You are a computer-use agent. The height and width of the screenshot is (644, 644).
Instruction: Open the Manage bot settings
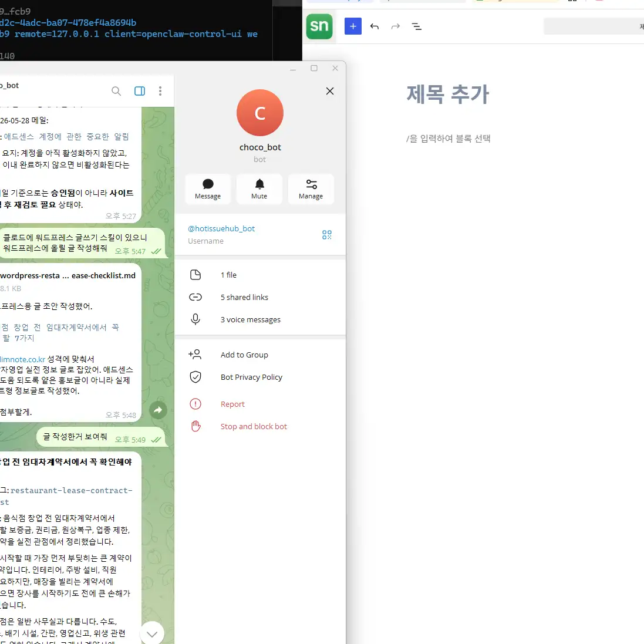coord(311,189)
